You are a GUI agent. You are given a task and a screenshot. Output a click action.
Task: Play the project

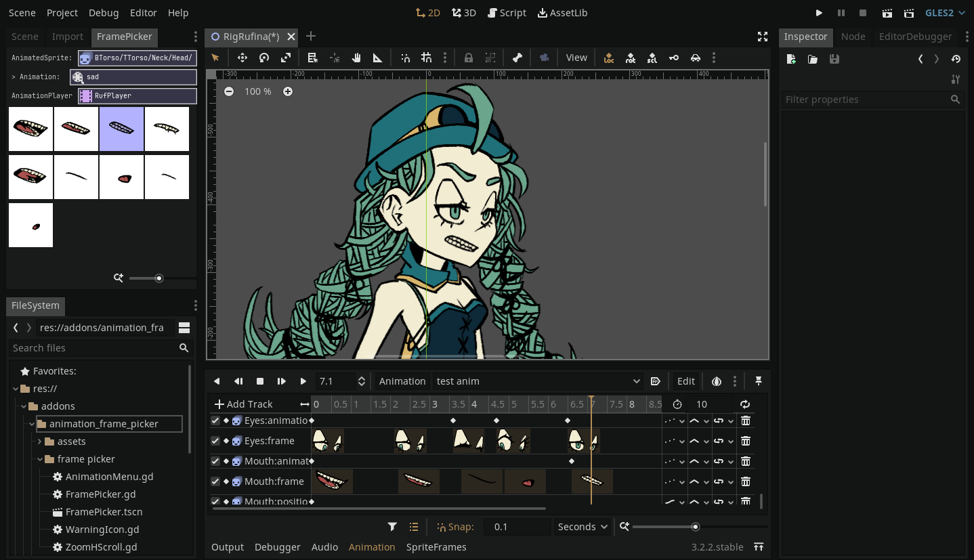[819, 13]
